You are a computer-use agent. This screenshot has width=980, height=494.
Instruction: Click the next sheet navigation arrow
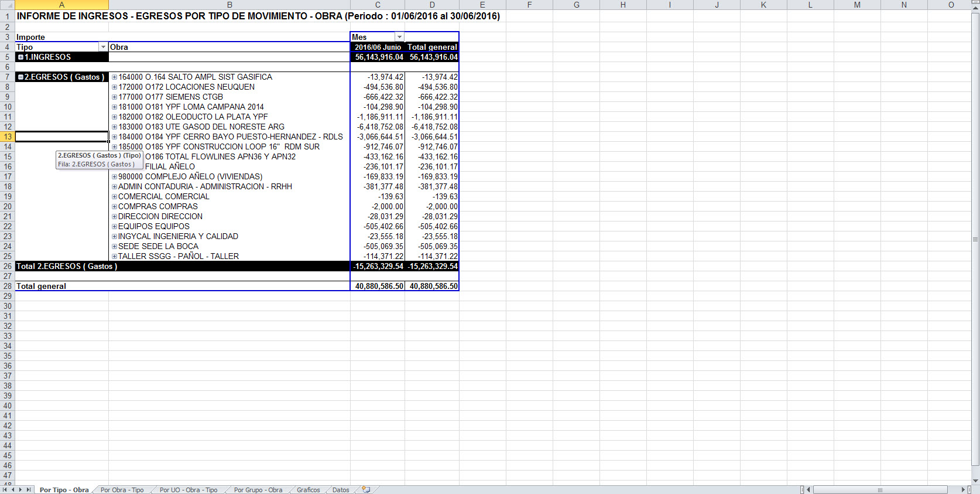coord(20,490)
